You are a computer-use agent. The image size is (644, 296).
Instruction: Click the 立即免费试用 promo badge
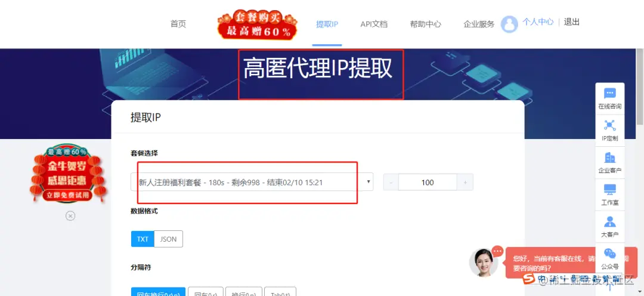coord(69,196)
